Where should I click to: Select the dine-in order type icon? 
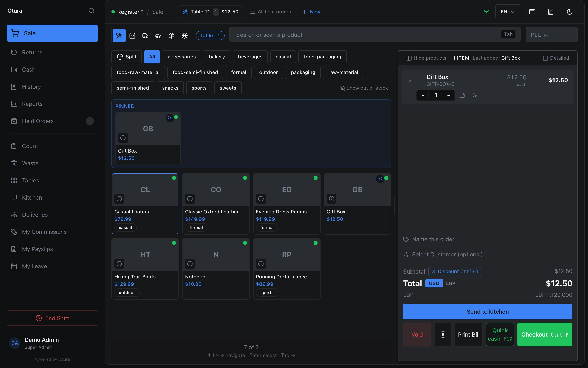[119, 36]
